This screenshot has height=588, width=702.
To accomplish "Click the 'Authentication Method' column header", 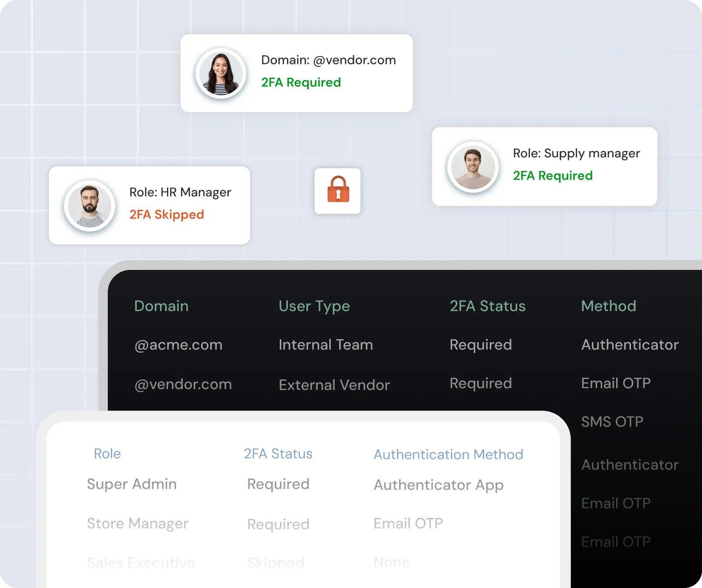I will [x=448, y=454].
